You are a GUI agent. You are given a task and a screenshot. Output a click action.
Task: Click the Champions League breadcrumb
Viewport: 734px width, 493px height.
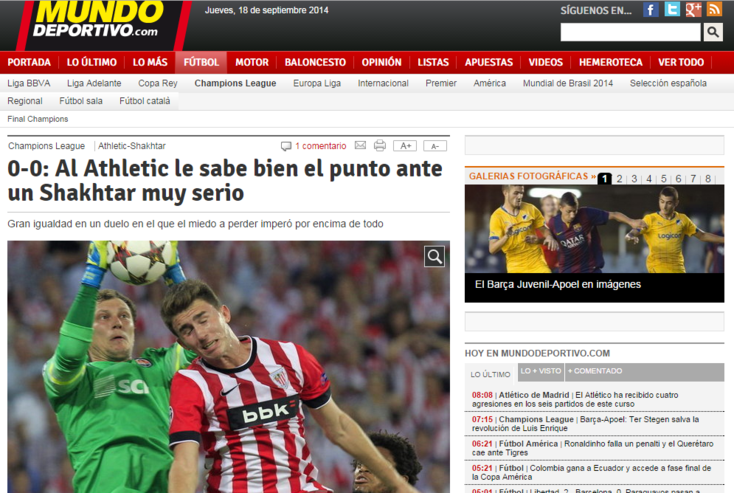tap(46, 146)
